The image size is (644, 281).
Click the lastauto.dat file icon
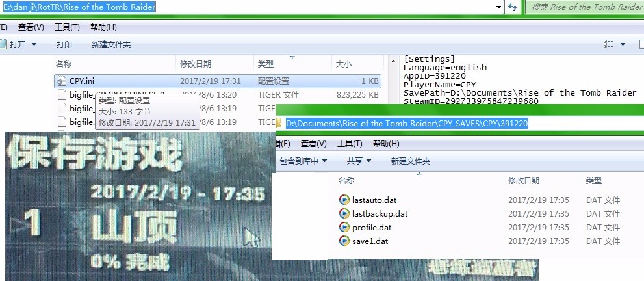tap(344, 200)
